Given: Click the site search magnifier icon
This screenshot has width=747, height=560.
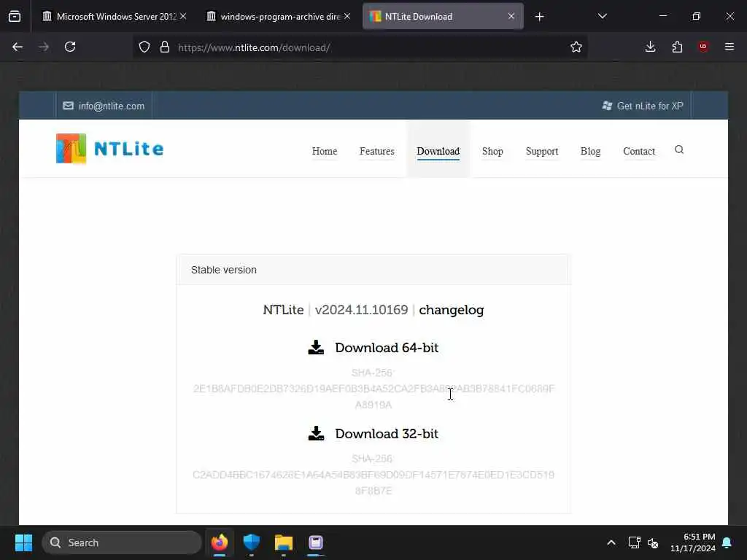Looking at the screenshot, I should pyautogui.click(x=679, y=149).
